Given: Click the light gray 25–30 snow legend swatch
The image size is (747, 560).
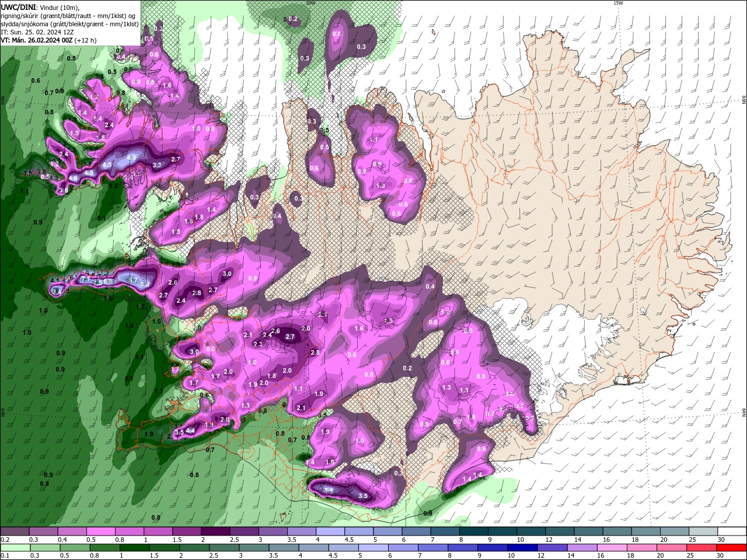Looking at the screenshot, I should pos(703,531).
